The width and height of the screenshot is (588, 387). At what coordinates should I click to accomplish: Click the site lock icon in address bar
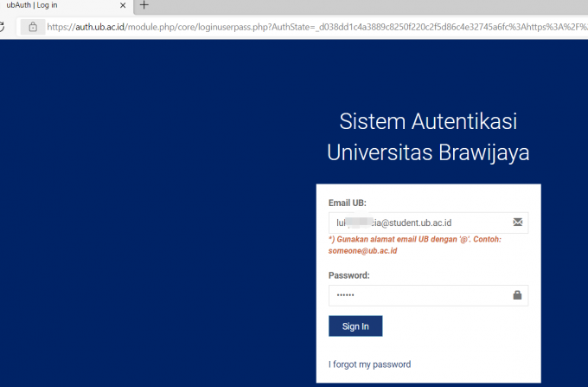(33, 27)
